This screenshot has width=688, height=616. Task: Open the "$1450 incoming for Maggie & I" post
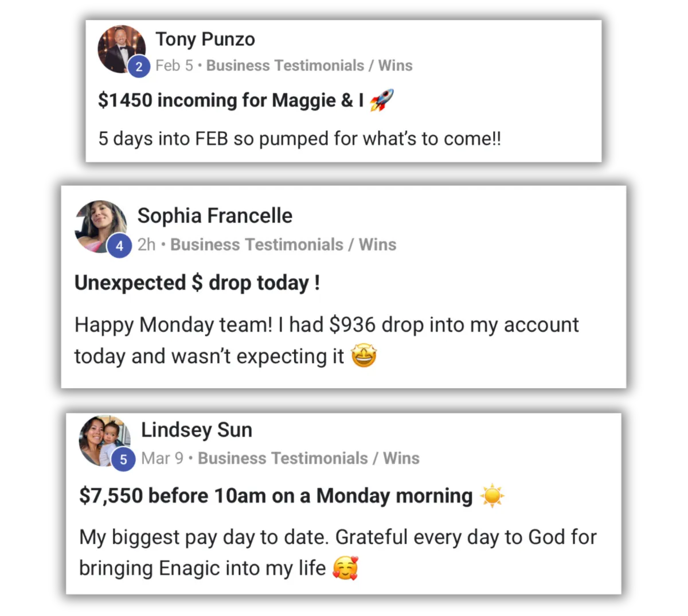[x=231, y=100]
